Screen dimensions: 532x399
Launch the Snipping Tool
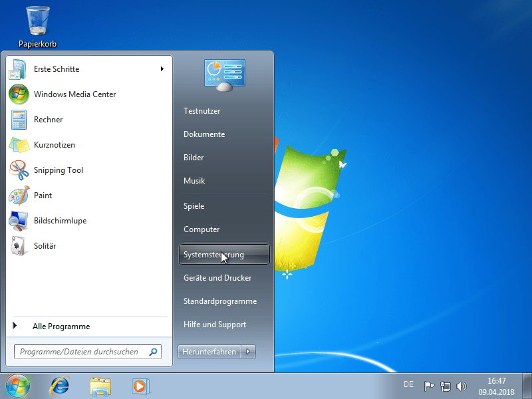pos(59,170)
